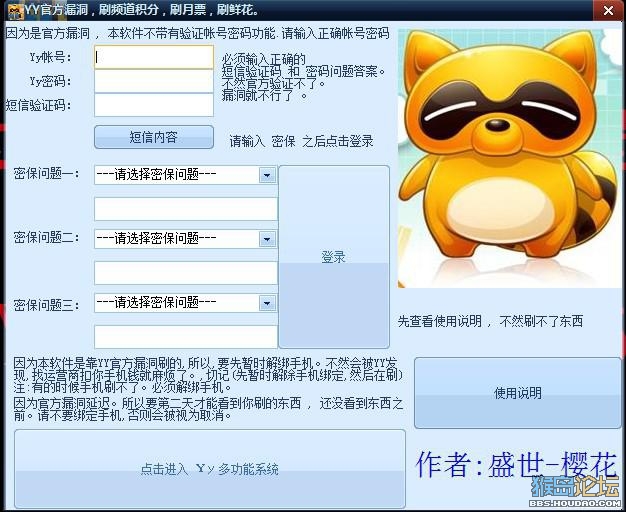Focus the Yy帐号 input field

(154, 57)
